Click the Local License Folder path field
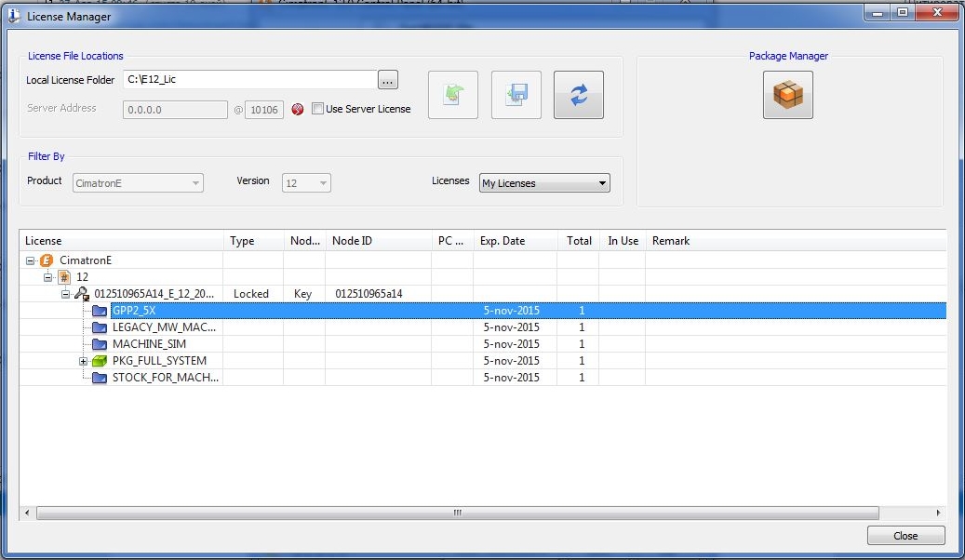The width and height of the screenshot is (965, 560). (250, 79)
